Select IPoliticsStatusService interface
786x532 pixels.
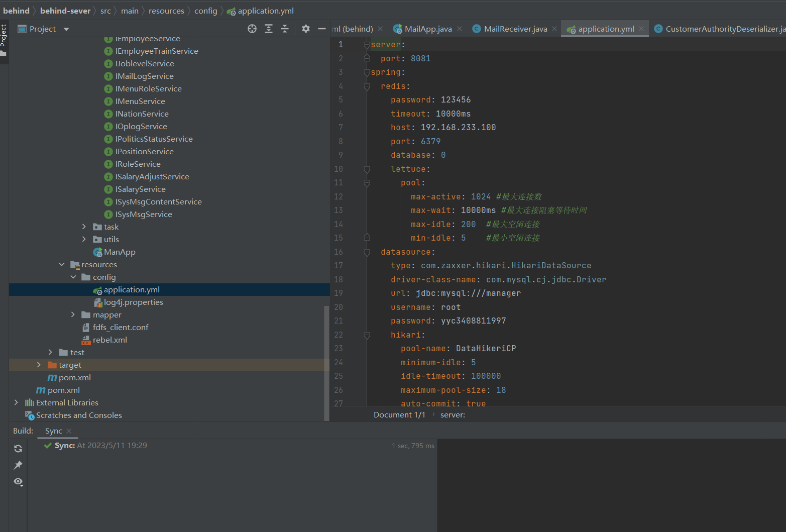pyautogui.click(x=149, y=139)
